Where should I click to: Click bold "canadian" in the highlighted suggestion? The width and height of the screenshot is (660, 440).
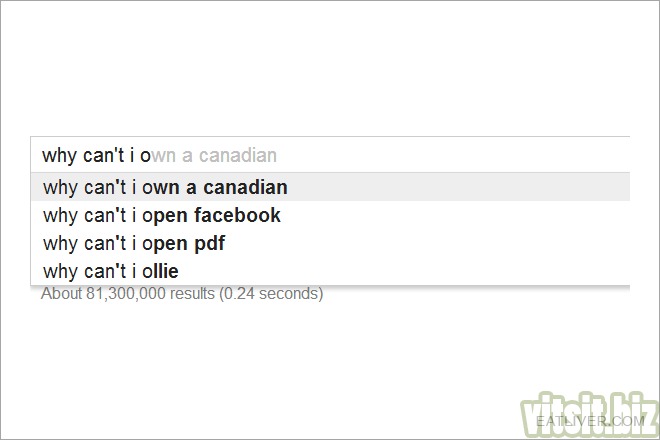(245, 187)
